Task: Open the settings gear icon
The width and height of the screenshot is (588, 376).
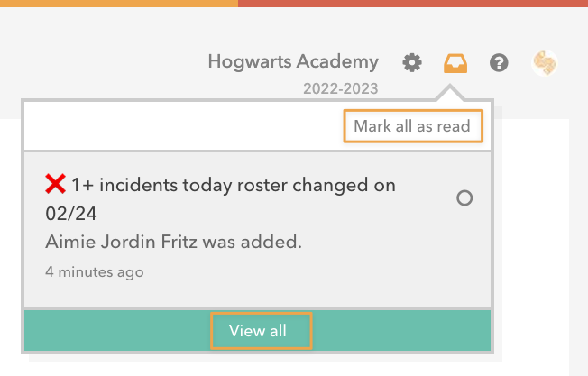Action: 412,62
